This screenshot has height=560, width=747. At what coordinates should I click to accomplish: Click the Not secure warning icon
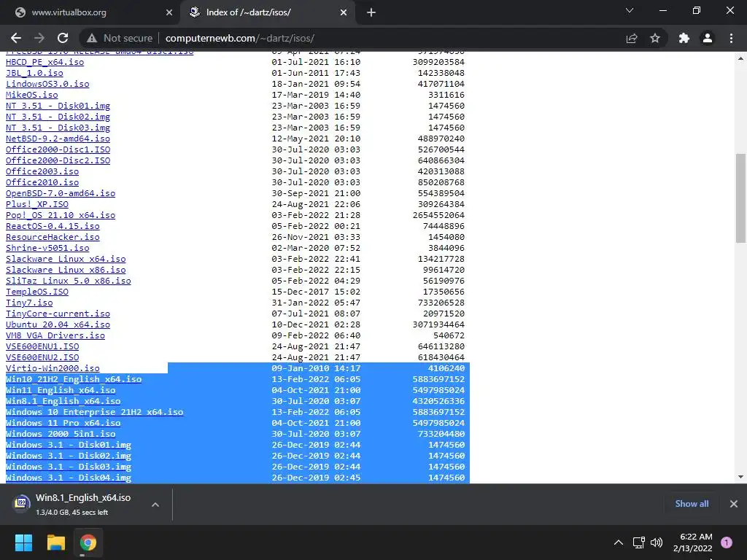[x=91, y=38]
